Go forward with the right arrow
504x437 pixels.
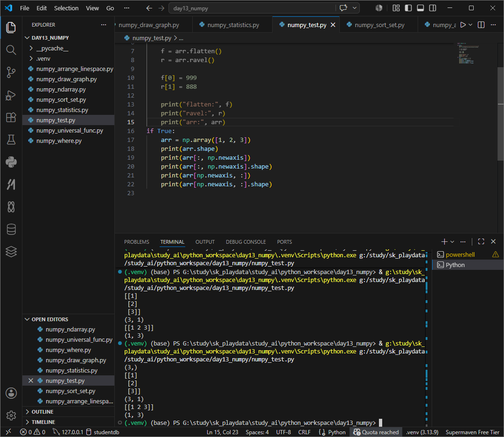(x=161, y=8)
